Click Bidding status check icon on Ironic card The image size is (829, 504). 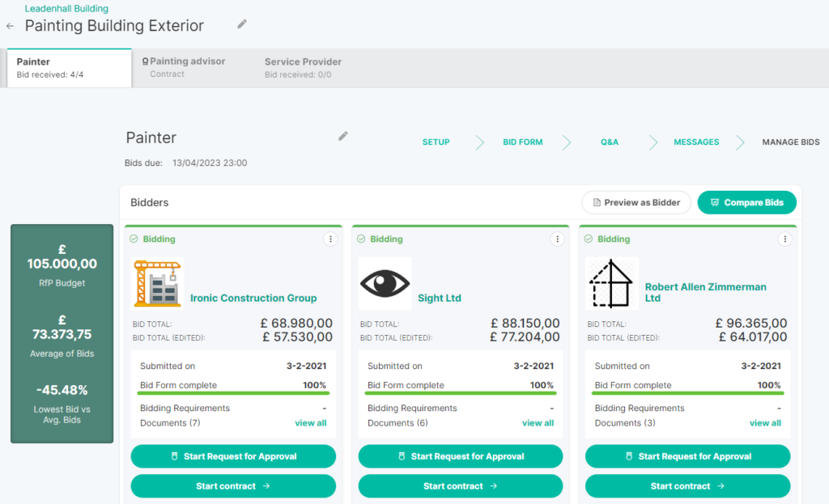[134, 239]
